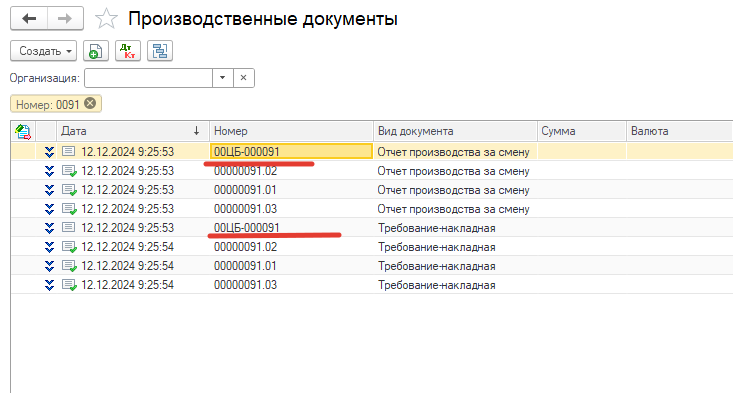Select date in first Отчет производства row
Viewport: 733px width, 393px height.
coord(127,152)
